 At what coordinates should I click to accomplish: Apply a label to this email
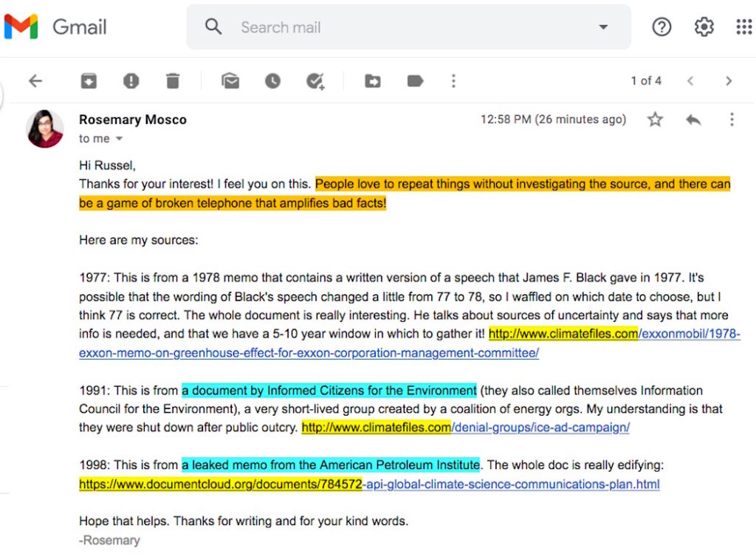415,81
